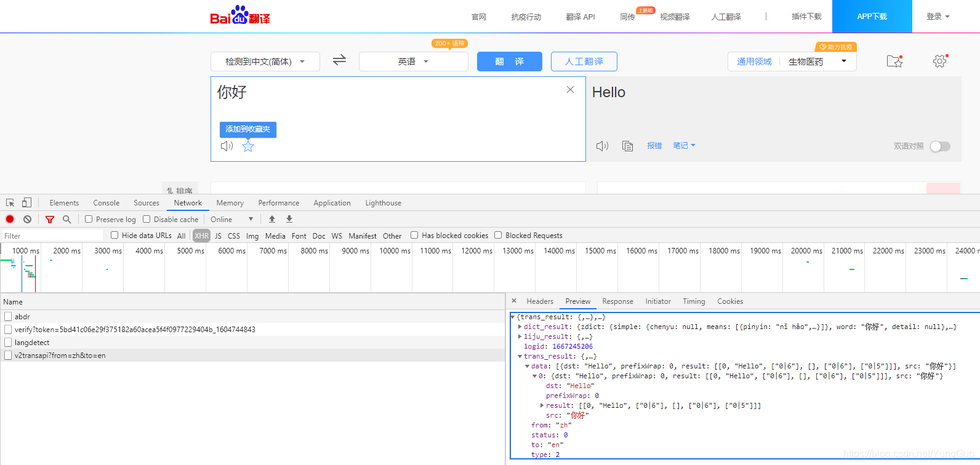Clear the network log
980x465 pixels.
click(27, 219)
